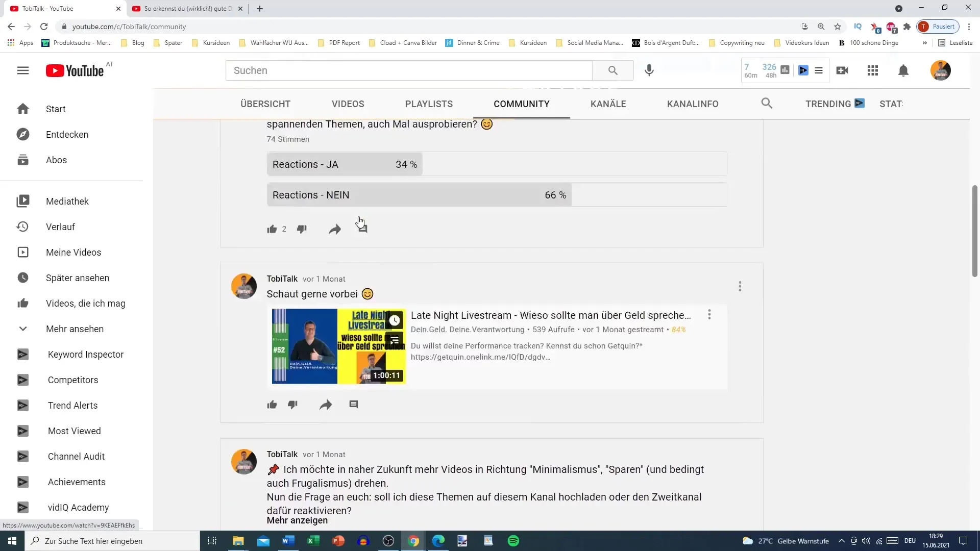Switch to the VIDEOS tab
980x551 pixels.
click(348, 104)
